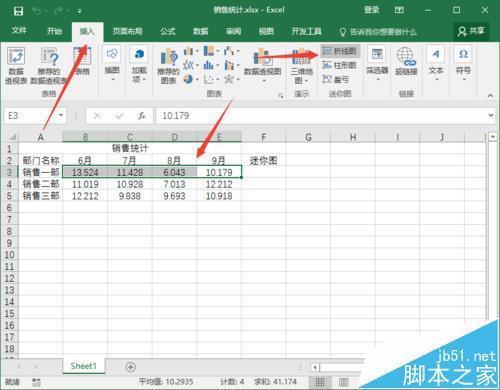Open the 数据透视图 PivotChart button
The image size is (500, 390).
(x=263, y=65)
